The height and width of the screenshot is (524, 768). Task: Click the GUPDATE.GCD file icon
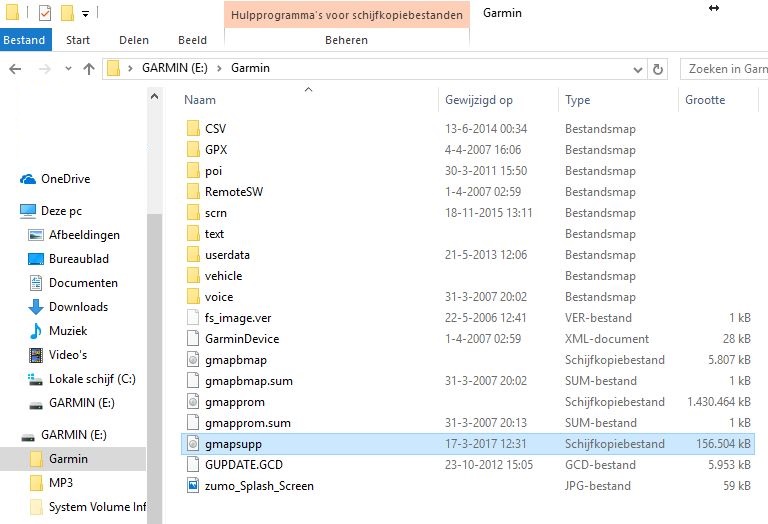tap(193, 465)
